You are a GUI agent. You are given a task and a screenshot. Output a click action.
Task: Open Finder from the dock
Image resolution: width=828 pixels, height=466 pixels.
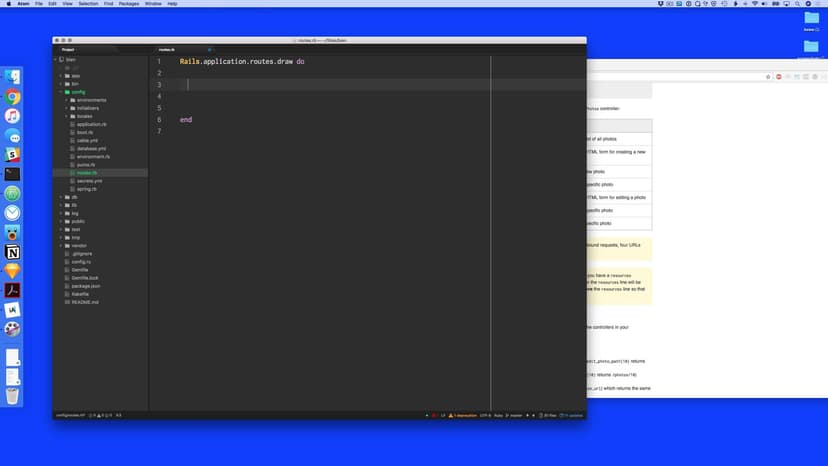coord(13,77)
